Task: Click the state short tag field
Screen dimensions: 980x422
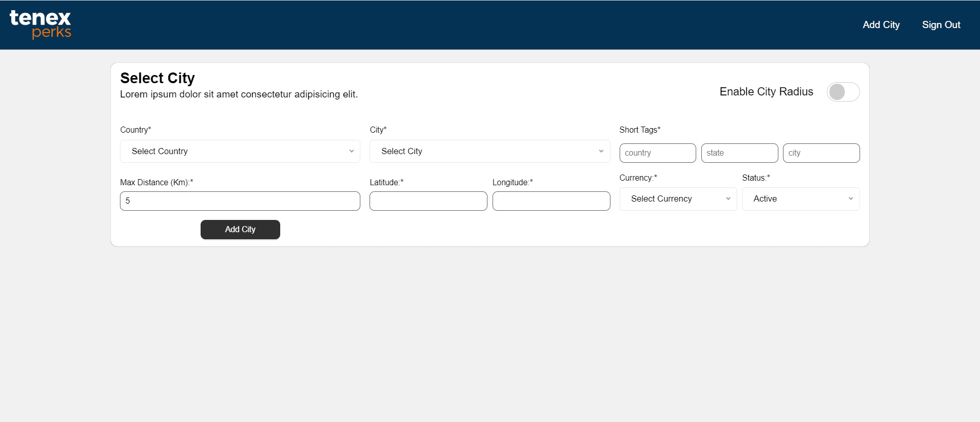Action: click(740, 153)
